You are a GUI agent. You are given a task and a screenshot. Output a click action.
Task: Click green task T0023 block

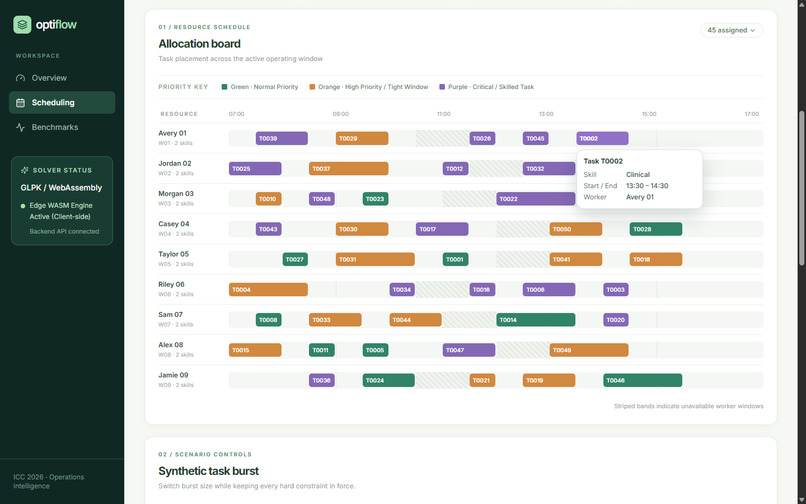[375, 199]
